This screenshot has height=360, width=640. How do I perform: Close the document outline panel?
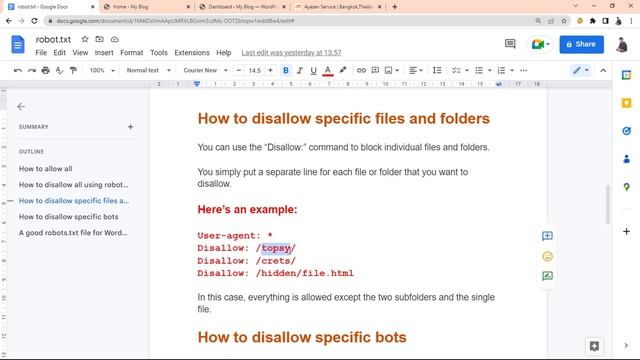pos(21,107)
